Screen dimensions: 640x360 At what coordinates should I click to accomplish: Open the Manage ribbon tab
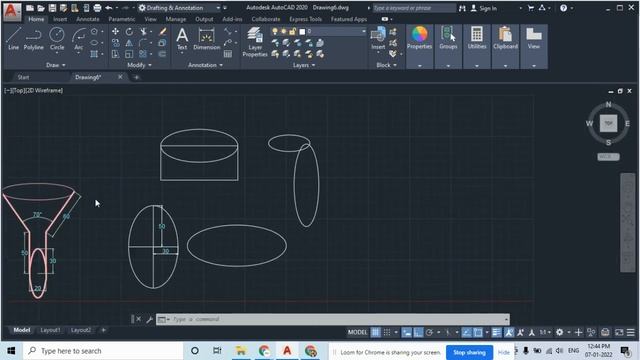(x=176, y=19)
